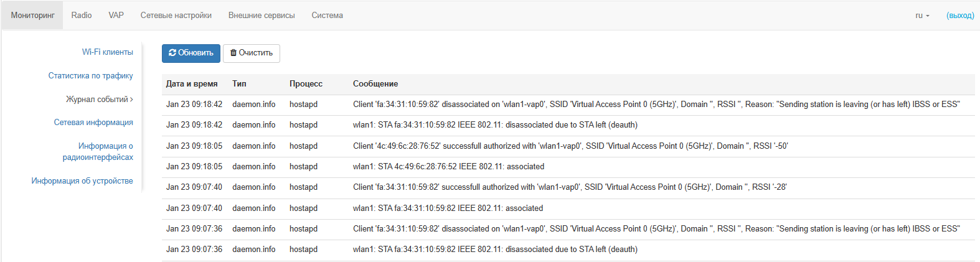Open the VAP menu item
The width and height of the screenshot is (980, 262).
pyautogui.click(x=116, y=16)
